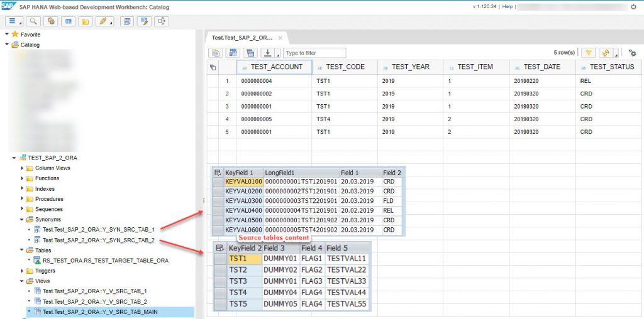
Task: Collapse the Tables folder arrow
Action: coord(22,250)
